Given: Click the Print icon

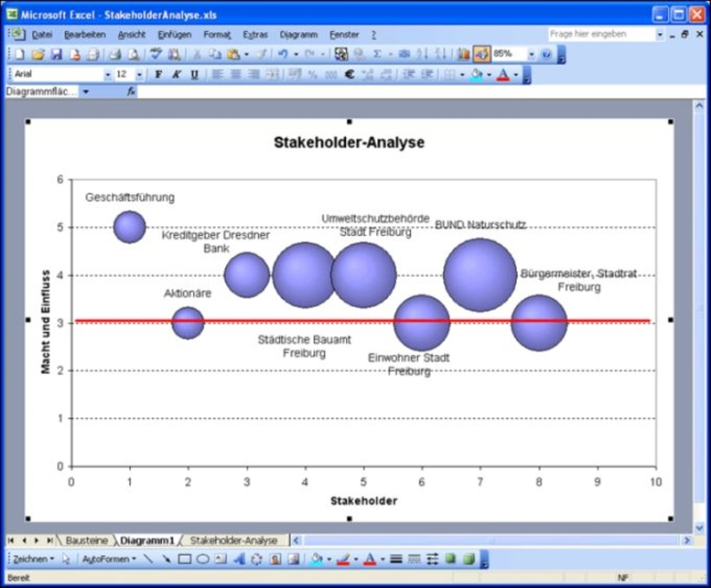Looking at the screenshot, I should (x=114, y=55).
